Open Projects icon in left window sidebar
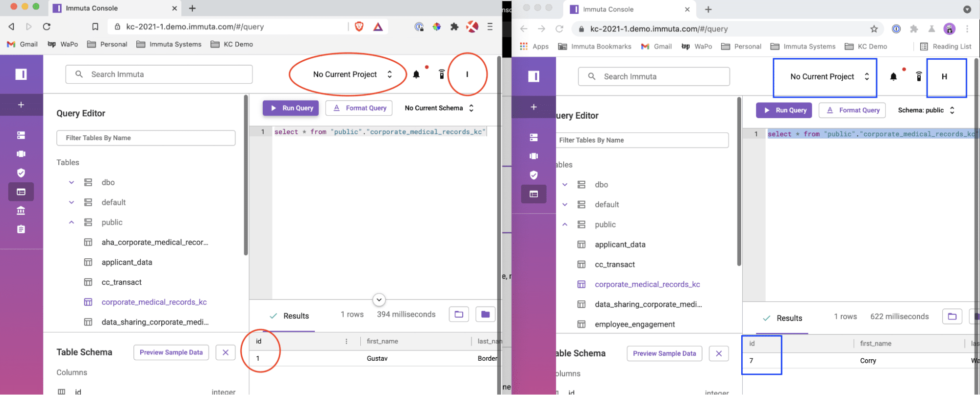 21,154
